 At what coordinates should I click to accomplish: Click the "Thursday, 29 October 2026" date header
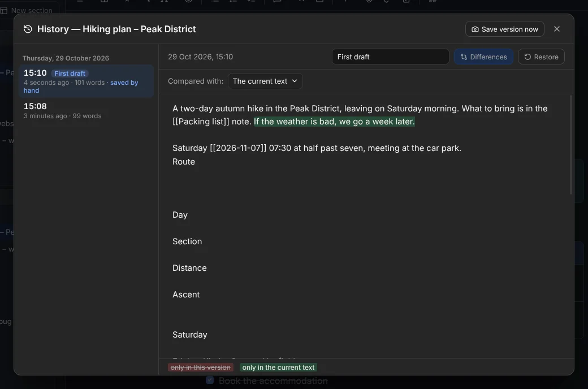(x=66, y=58)
